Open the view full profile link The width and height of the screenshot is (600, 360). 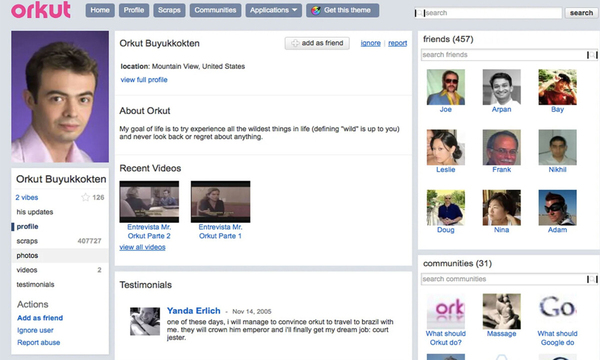144,80
